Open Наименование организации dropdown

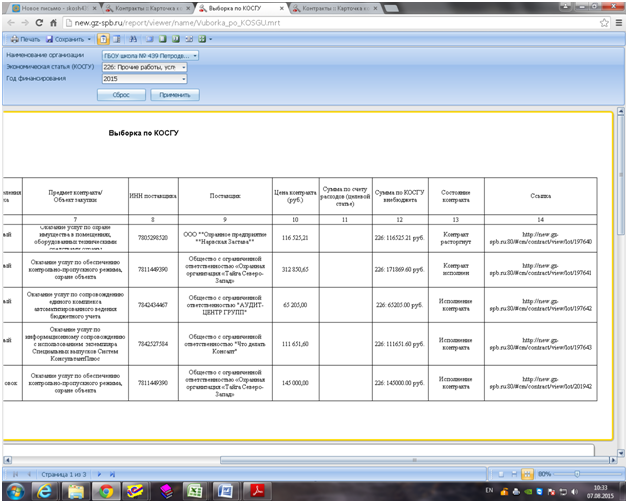(150, 56)
